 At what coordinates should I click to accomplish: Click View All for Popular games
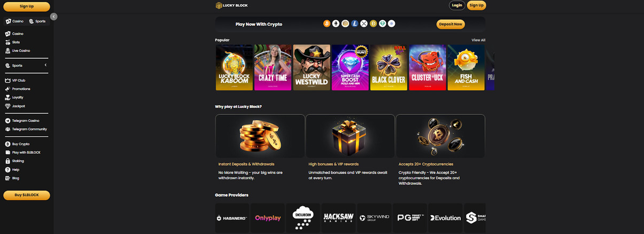478,40
